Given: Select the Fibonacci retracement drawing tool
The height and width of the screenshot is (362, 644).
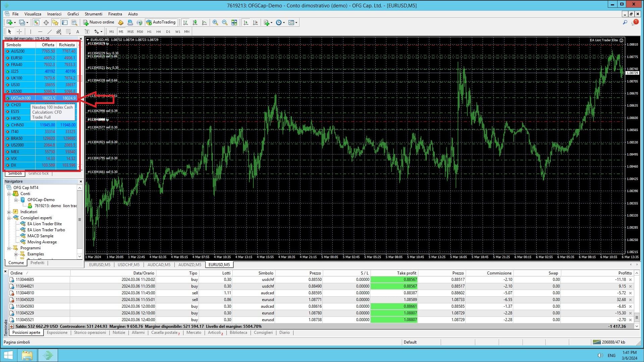Looking at the screenshot, I should tap(68, 32).
